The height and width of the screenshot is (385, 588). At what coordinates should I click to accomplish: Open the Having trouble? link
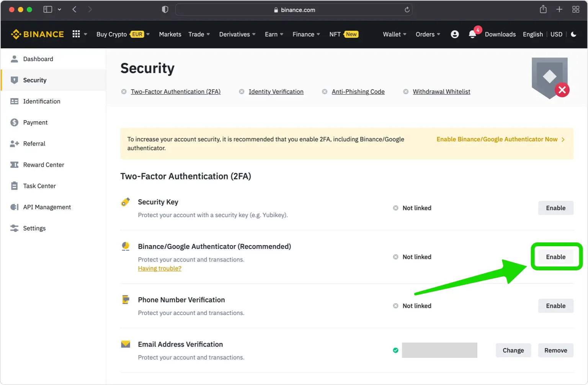160,268
